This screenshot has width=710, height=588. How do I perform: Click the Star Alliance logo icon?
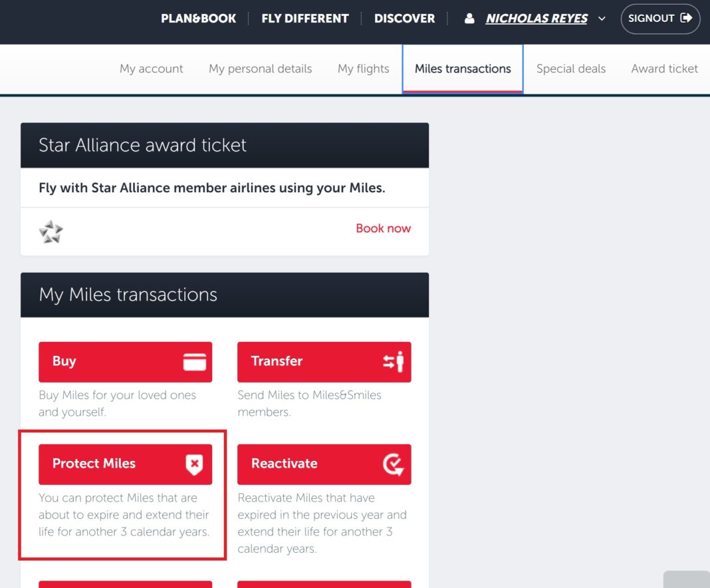(51, 231)
